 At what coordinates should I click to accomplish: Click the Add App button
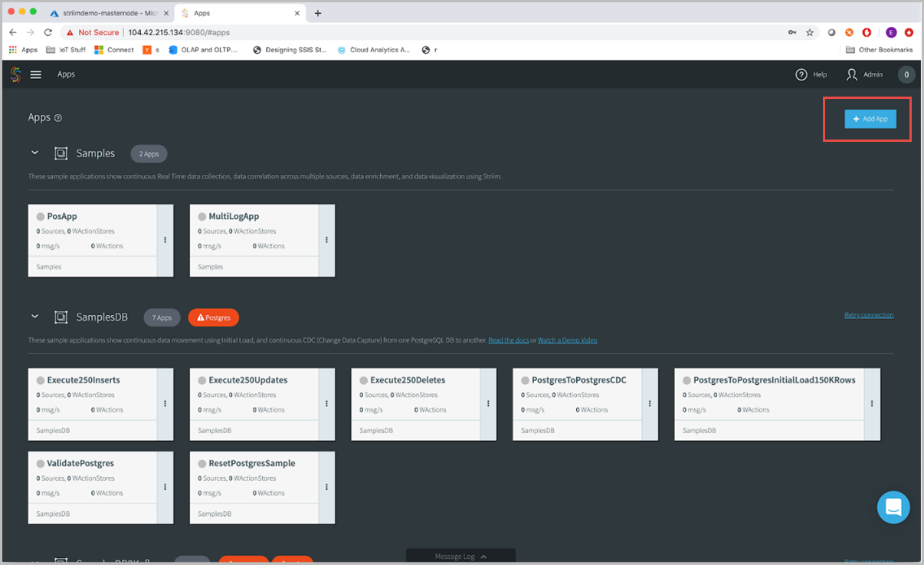870,119
